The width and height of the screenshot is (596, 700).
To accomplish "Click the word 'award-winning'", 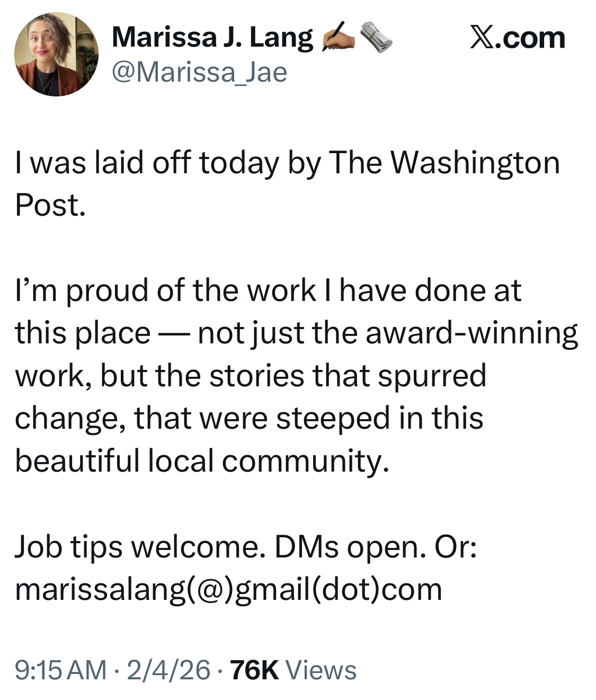I will [472, 333].
